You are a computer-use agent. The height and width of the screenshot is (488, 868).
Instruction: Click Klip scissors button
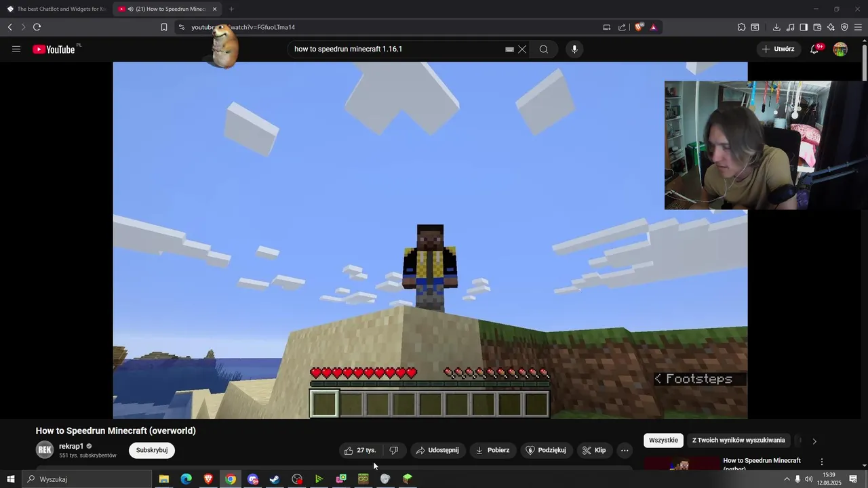tap(594, 450)
